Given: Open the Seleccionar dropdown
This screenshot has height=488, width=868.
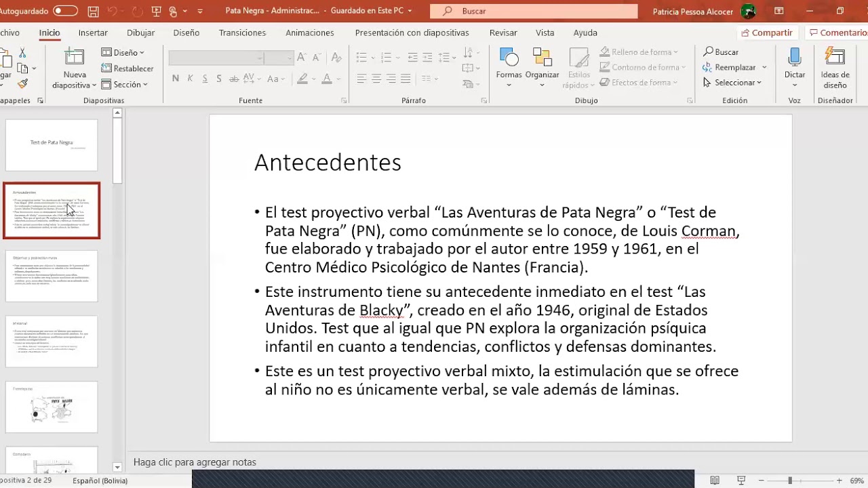Looking at the screenshot, I should (732, 83).
